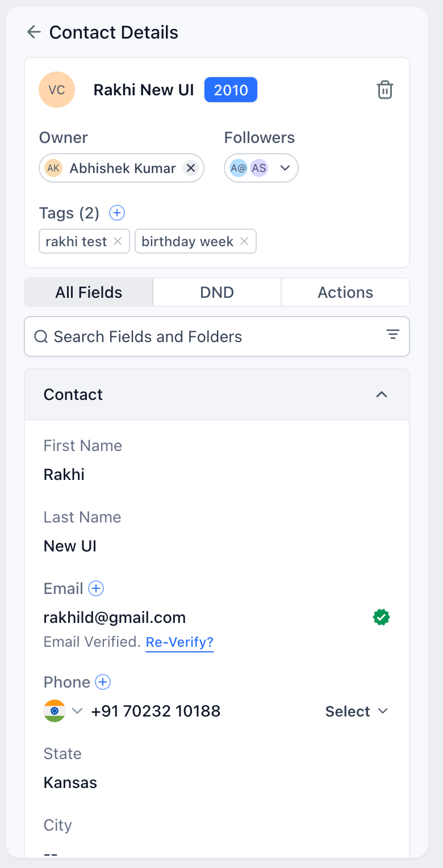Image resolution: width=443 pixels, height=868 pixels.
Task: Expand the Followers avatar list
Action: pos(285,168)
